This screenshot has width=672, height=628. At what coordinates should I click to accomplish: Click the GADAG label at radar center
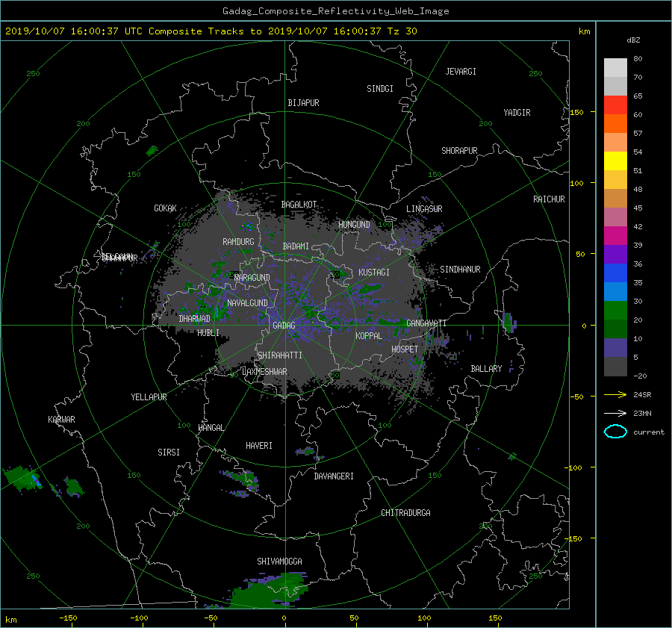click(284, 326)
